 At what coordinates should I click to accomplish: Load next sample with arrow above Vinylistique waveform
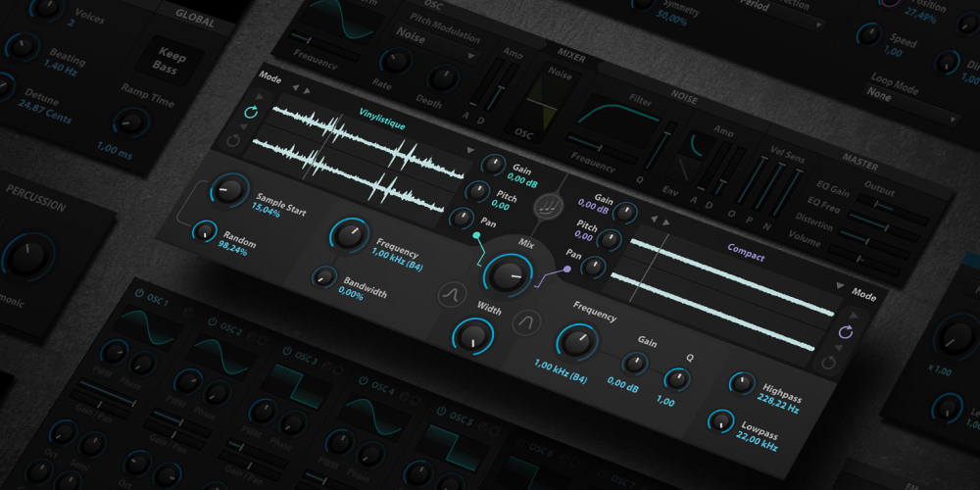[x=307, y=90]
